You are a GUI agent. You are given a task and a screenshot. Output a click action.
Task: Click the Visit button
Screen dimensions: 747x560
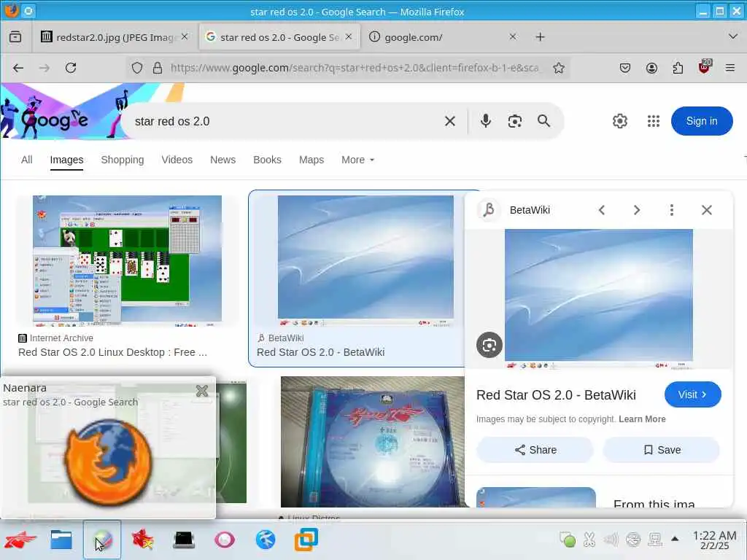693,394
